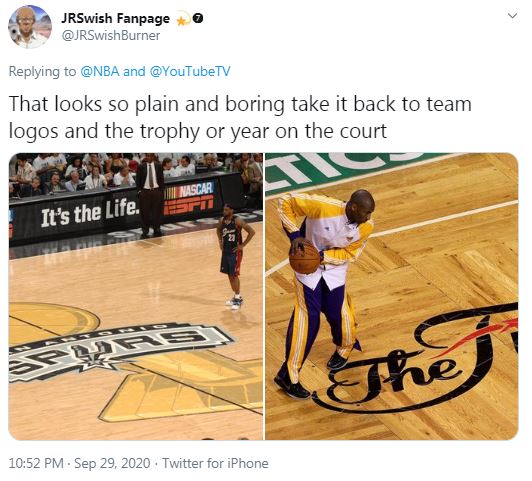Click the black number 7 badge icon
This screenshot has height=481, width=532.
[198, 18]
